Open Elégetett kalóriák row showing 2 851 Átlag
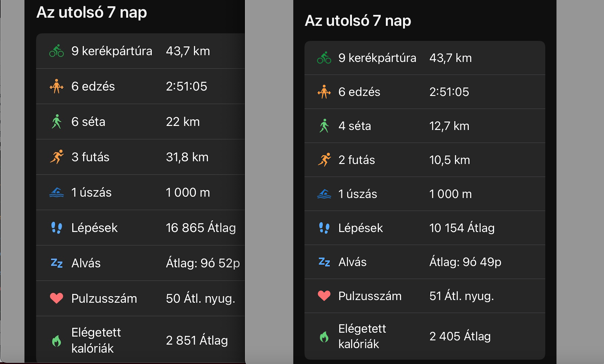604x364 pixels. click(140, 340)
